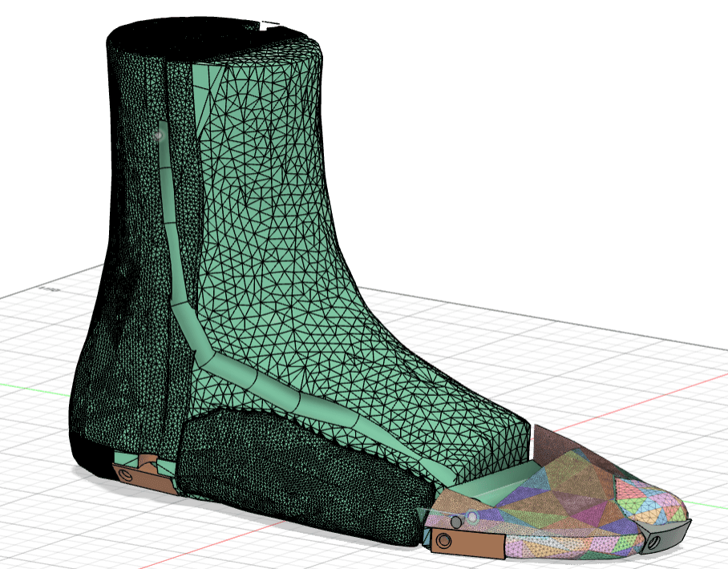Click the round hole in the toe-side brown bracket

(443, 541)
